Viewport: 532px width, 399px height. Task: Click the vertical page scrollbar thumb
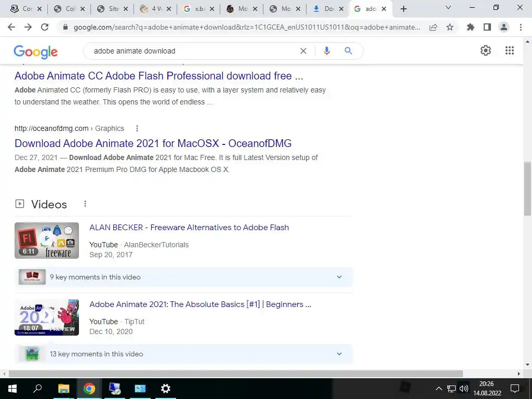(527, 189)
